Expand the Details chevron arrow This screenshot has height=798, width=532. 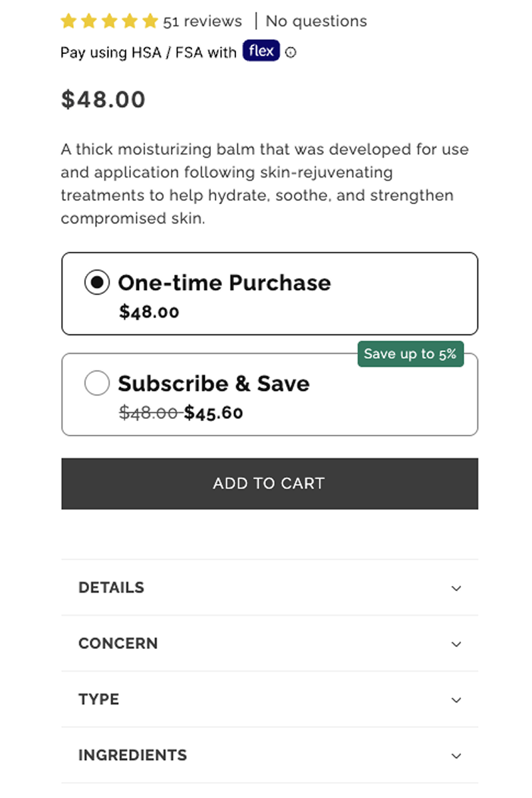456,588
